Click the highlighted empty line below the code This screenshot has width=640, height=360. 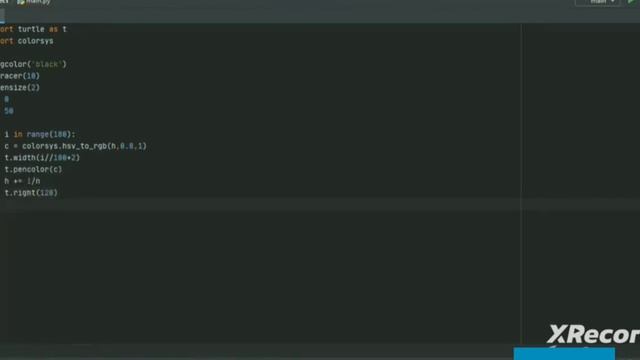point(260,204)
